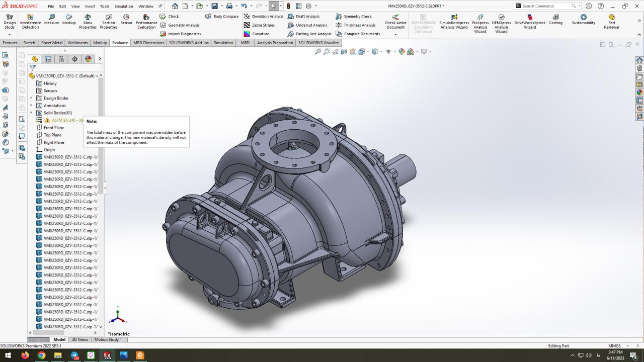
Task: Open the Design Study dropdown arrow
Action: click(x=10, y=34)
